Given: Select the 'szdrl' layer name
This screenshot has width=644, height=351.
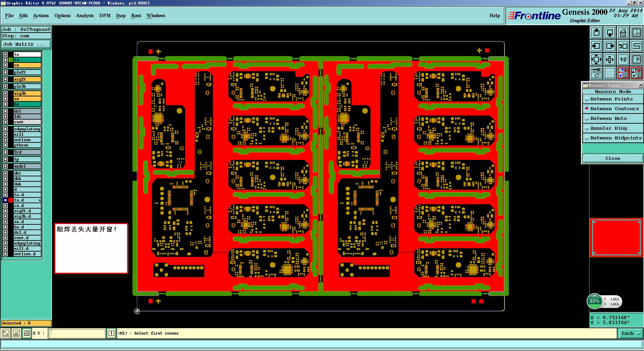Looking at the screenshot, I should 27,166.
